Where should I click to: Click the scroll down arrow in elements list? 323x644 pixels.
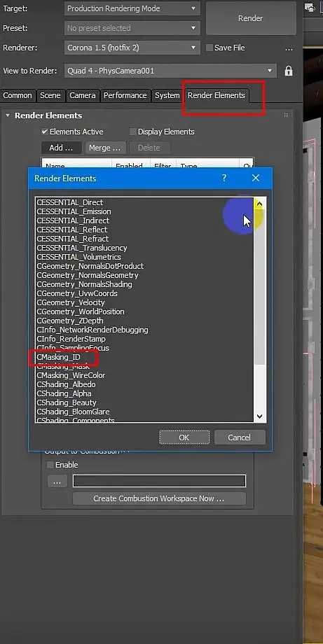[259, 416]
